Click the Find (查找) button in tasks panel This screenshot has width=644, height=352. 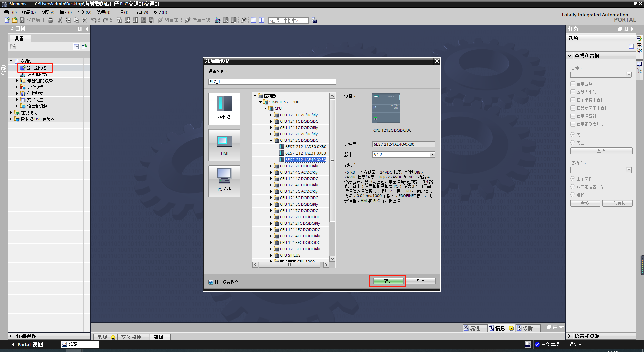(601, 151)
